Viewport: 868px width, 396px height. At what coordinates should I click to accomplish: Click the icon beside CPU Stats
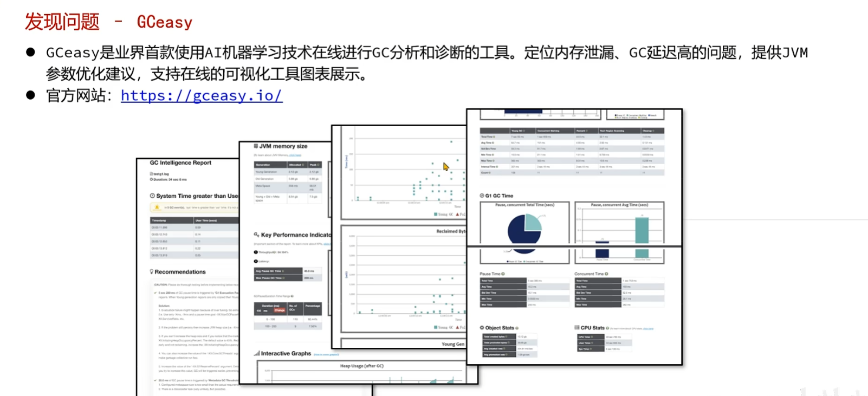[x=577, y=328]
